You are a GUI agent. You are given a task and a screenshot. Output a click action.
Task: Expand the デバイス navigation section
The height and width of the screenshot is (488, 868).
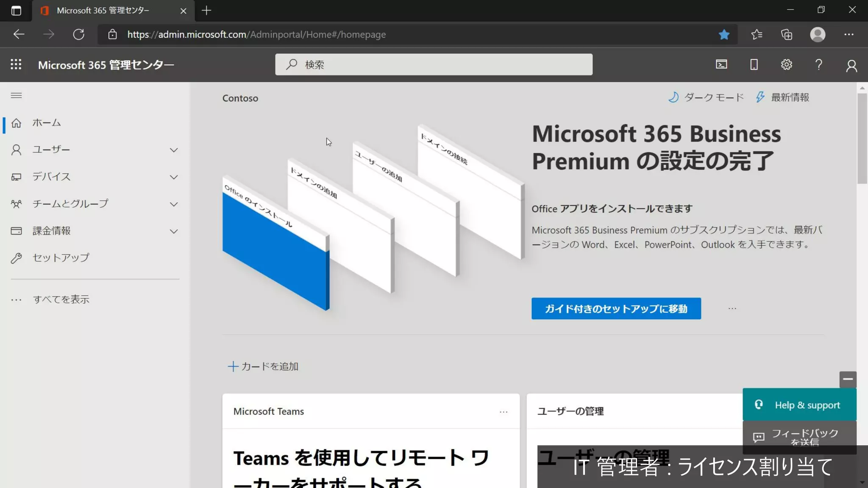[x=173, y=177]
